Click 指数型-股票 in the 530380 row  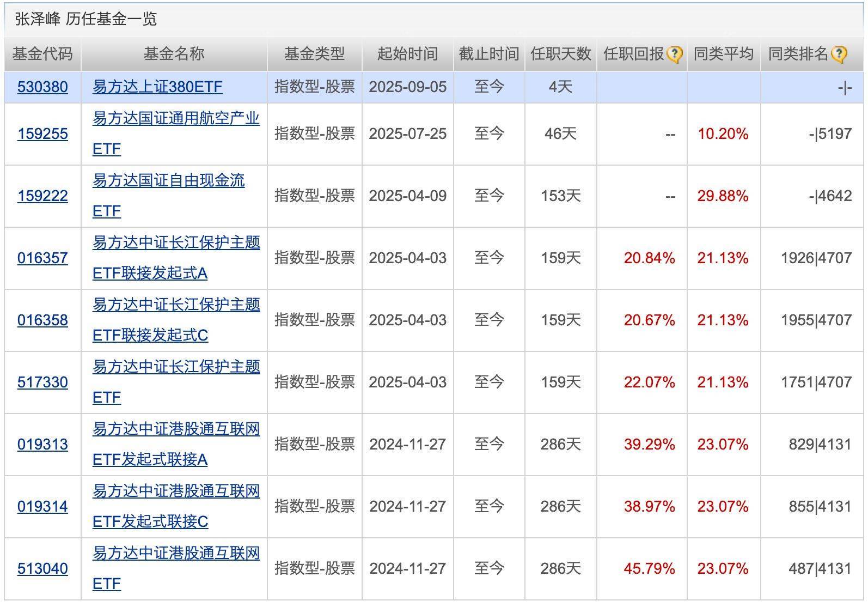tap(314, 87)
